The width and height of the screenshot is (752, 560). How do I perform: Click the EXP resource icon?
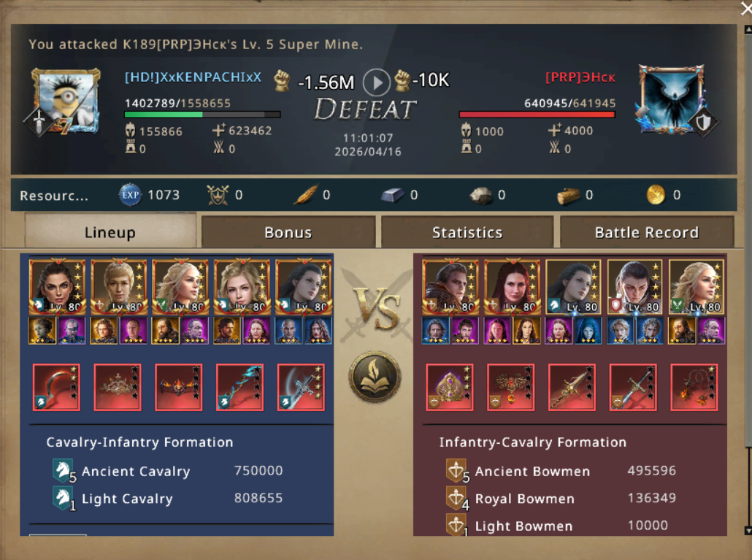130,195
